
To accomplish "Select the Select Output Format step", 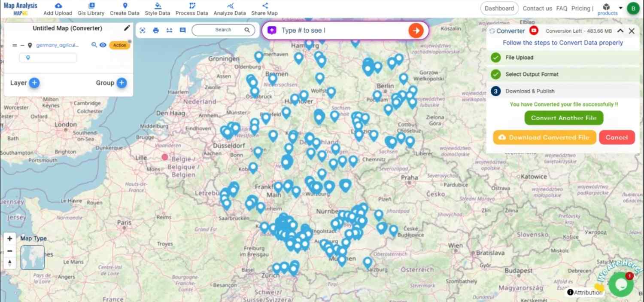I will click(x=562, y=74).
